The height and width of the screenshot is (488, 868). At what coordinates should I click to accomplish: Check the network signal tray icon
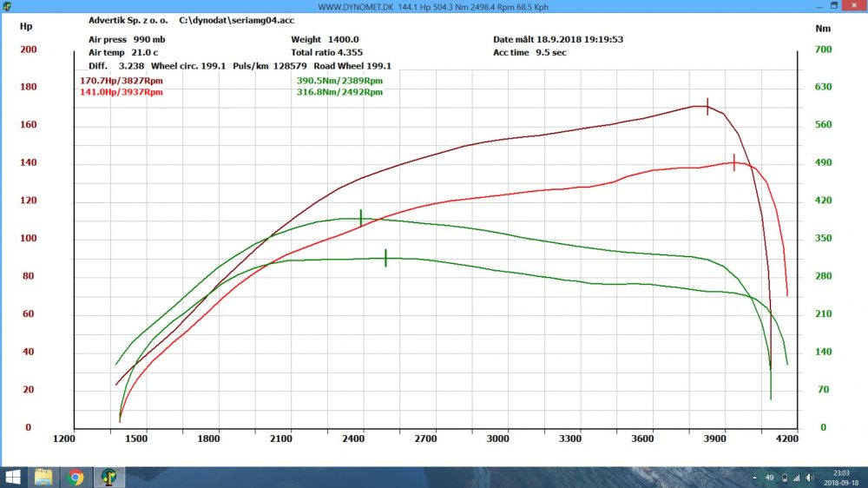pos(797,478)
